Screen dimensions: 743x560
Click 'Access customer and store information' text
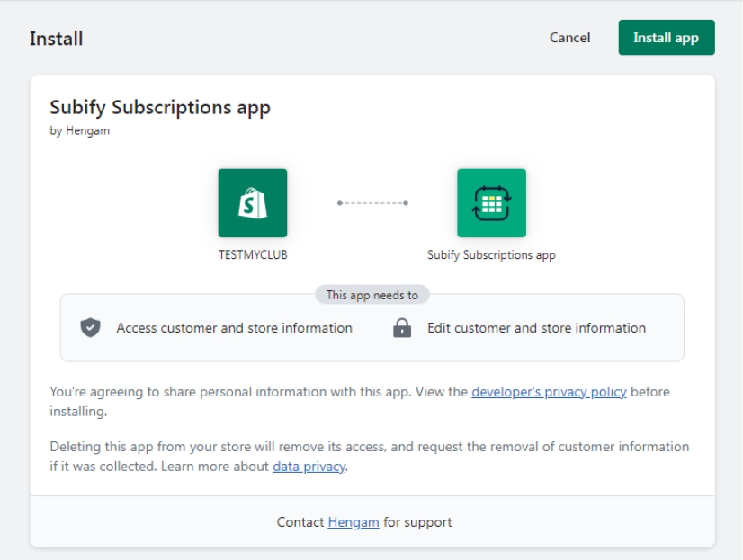pyautogui.click(x=234, y=328)
